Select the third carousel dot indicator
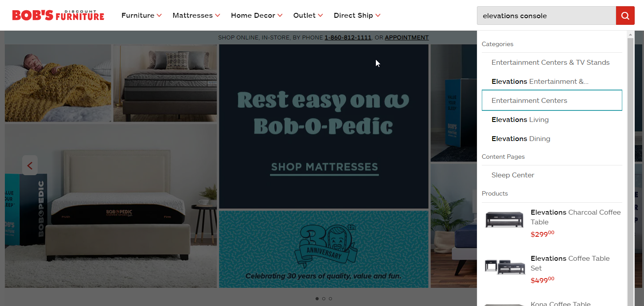 (x=330, y=299)
